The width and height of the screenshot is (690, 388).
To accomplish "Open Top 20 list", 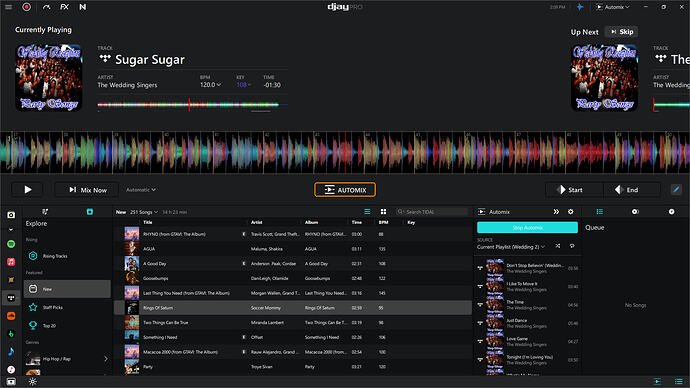I will (67, 326).
